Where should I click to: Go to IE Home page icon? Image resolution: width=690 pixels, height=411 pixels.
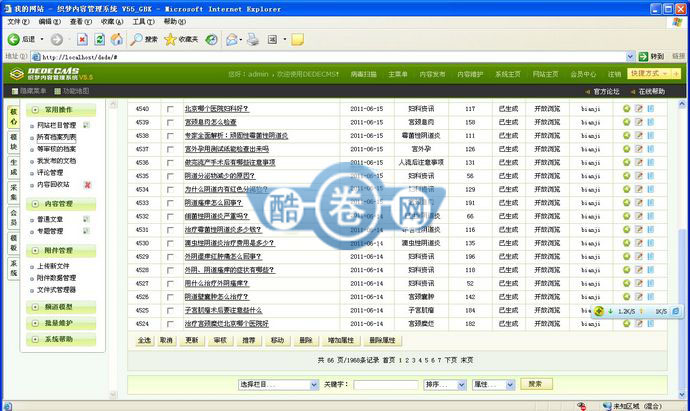pyautogui.click(x=117, y=40)
